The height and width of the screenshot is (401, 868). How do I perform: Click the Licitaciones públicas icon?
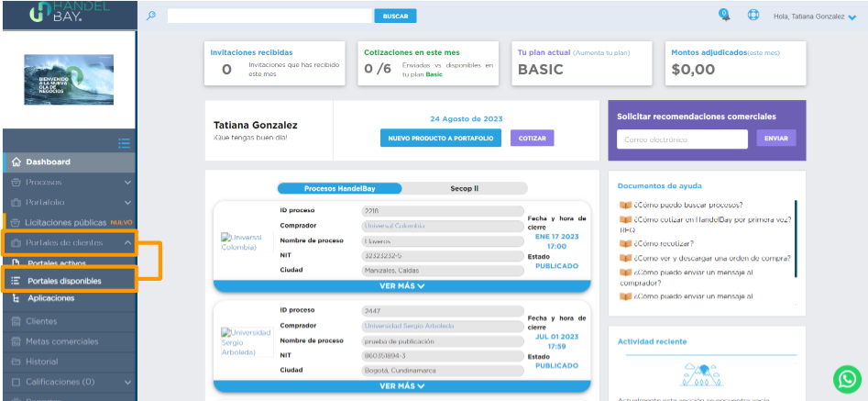(16, 223)
